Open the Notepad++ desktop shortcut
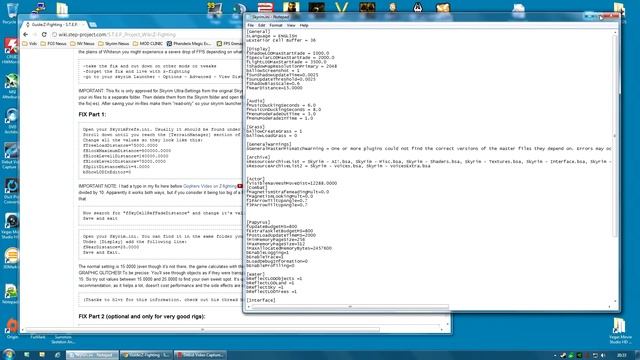 click(x=11, y=294)
